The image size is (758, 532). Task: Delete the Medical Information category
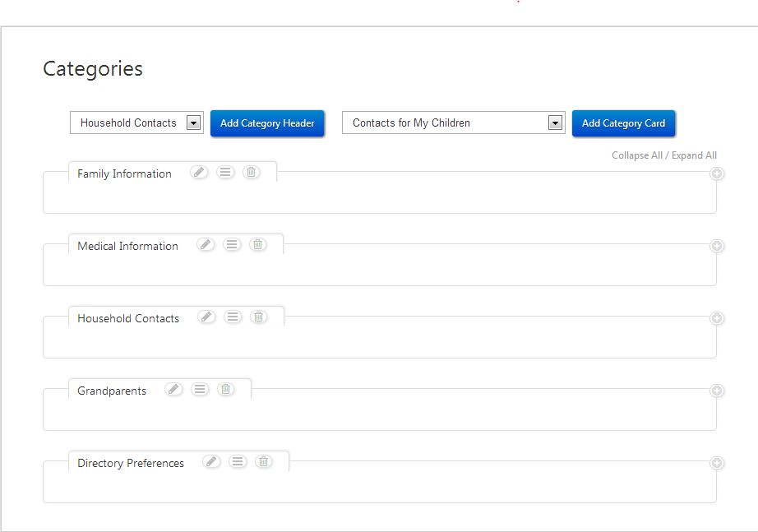(x=258, y=244)
